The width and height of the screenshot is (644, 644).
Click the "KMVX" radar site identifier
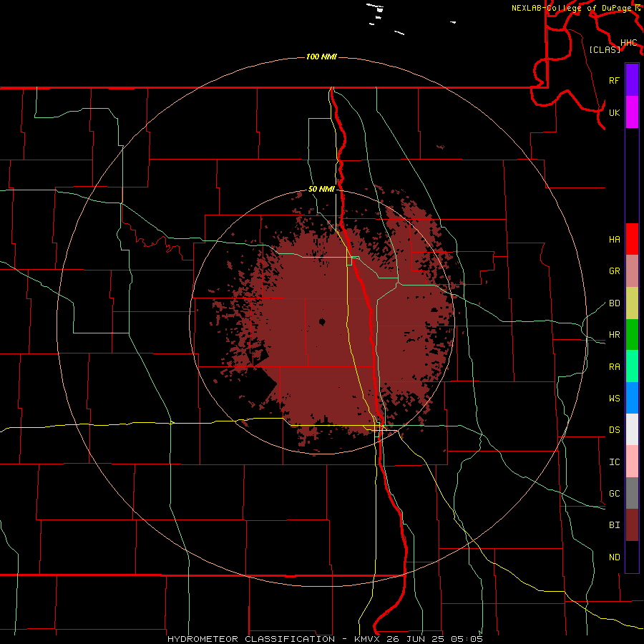tap(368, 639)
